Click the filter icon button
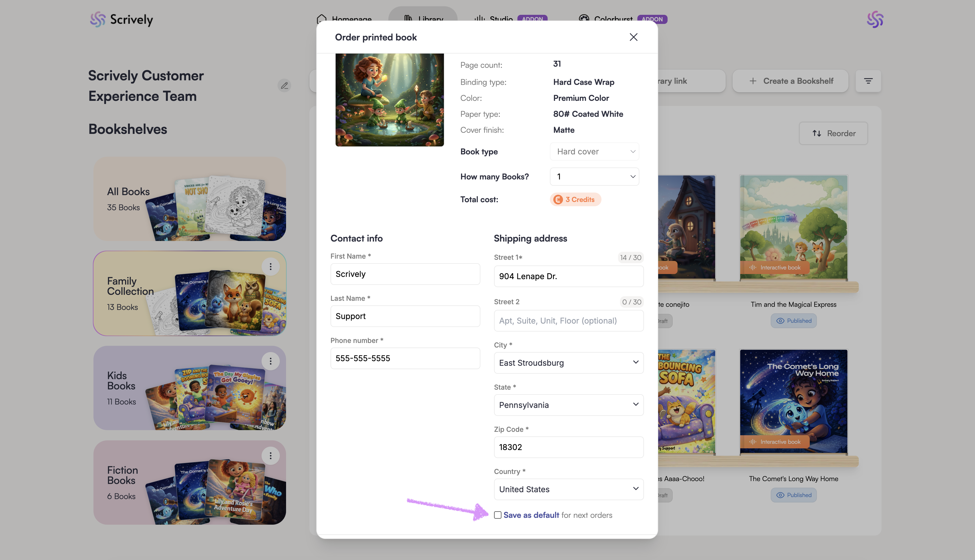 868,81
